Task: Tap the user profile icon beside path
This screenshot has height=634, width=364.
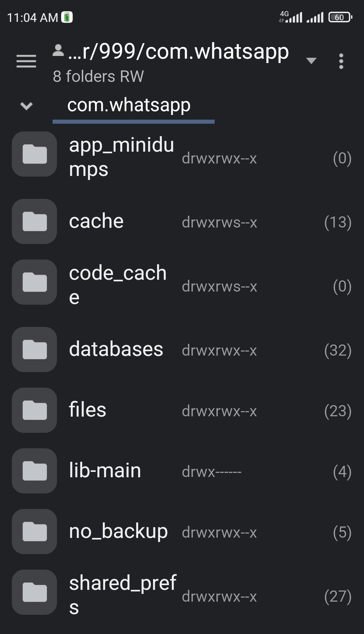Action: pyautogui.click(x=58, y=51)
